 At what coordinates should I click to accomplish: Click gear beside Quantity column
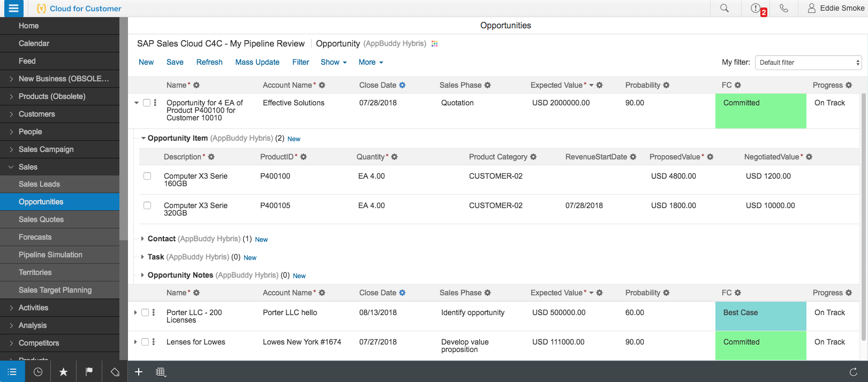coord(394,157)
